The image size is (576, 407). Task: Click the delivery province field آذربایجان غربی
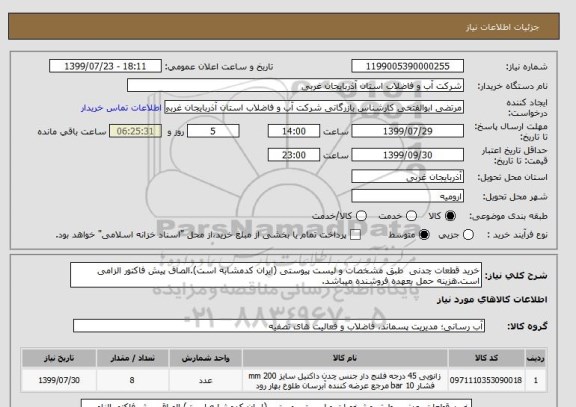tap(407, 177)
